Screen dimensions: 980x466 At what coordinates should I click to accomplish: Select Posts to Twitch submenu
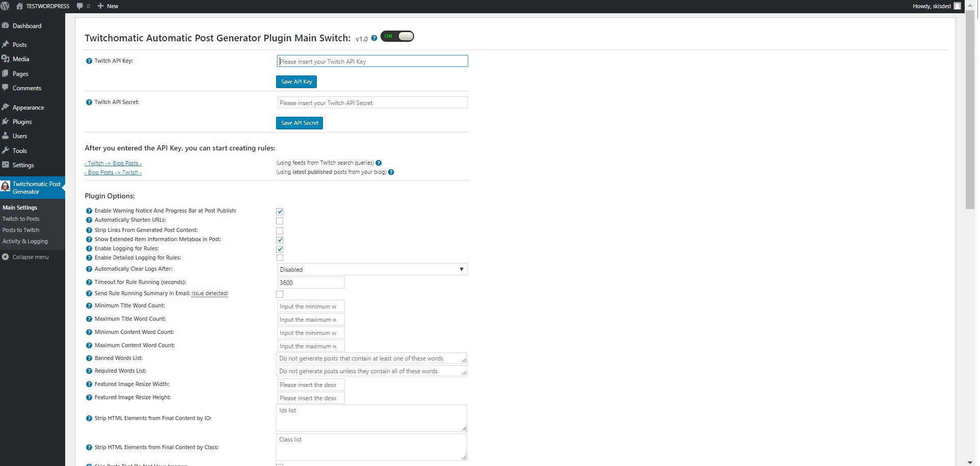(x=21, y=230)
